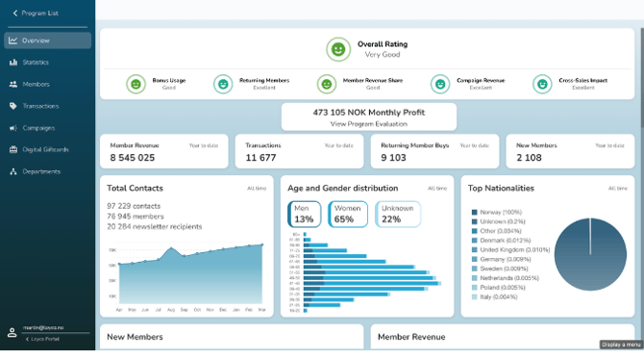Click the Overview line chart icon

(x=13, y=40)
